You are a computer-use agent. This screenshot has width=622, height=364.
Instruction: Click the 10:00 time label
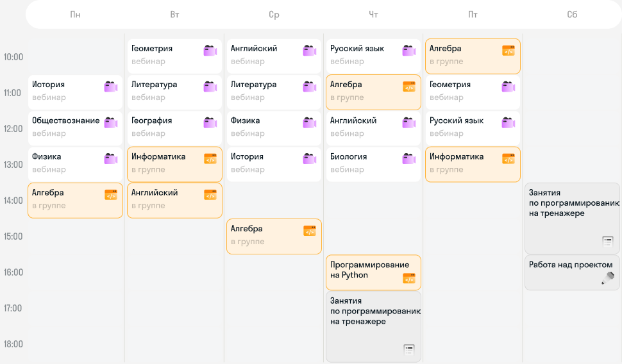[x=13, y=56]
